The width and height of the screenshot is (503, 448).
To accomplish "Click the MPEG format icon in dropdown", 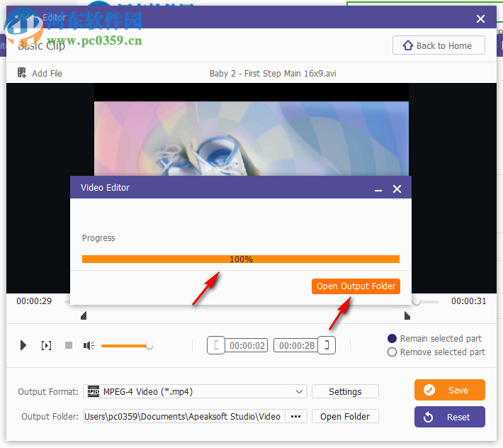I will pyautogui.click(x=94, y=391).
